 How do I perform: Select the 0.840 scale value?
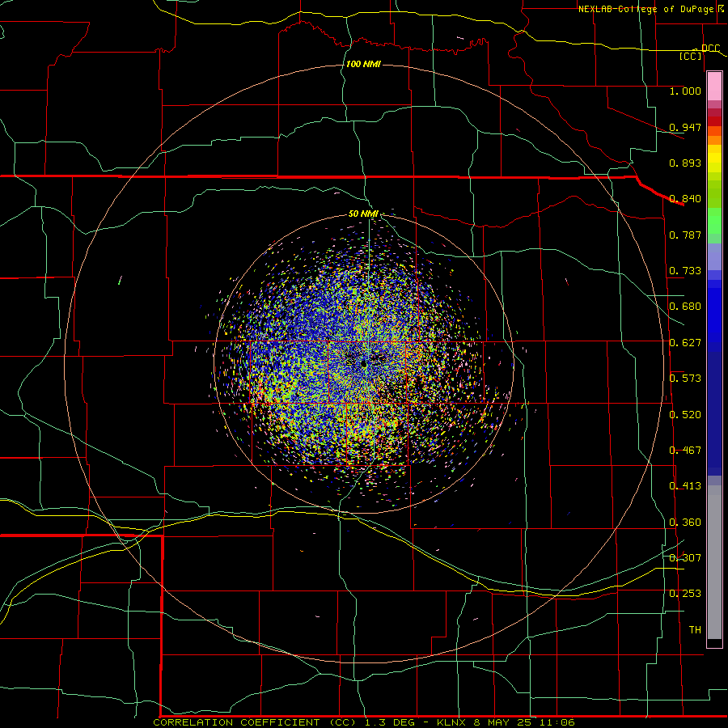point(685,199)
